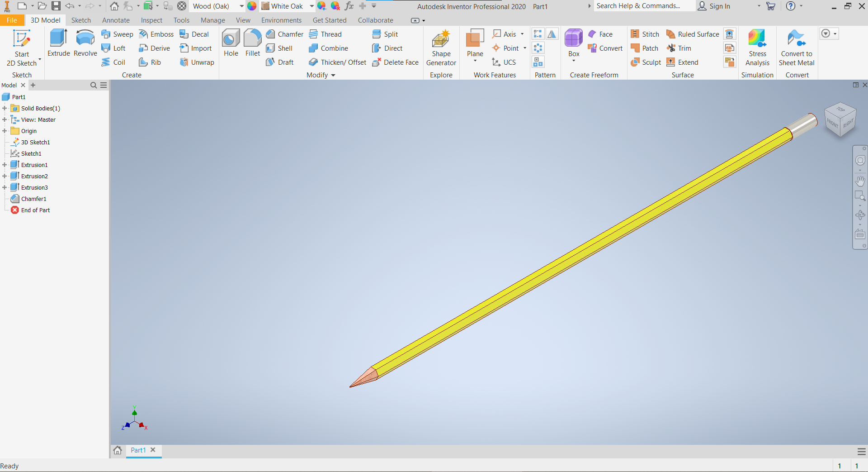Click in Search Help & Commands field

click(644, 6)
